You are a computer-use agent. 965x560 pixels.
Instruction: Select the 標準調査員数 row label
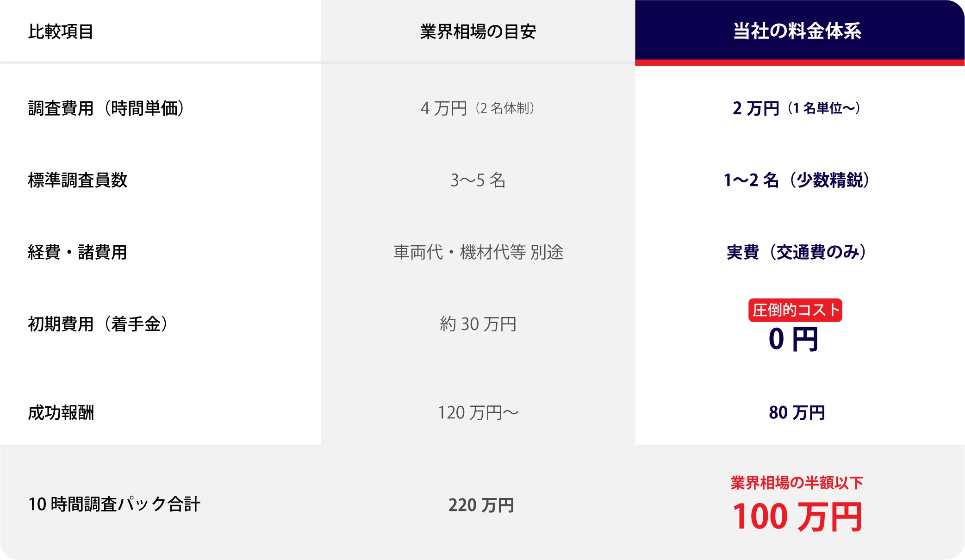pyautogui.click(x=78, y=180)
